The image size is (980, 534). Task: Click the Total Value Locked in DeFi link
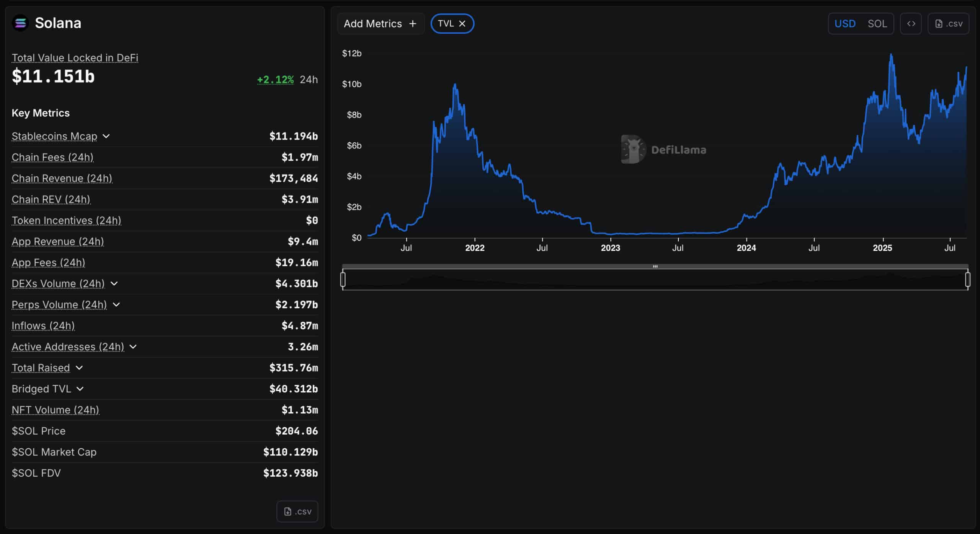pos(75,58)
